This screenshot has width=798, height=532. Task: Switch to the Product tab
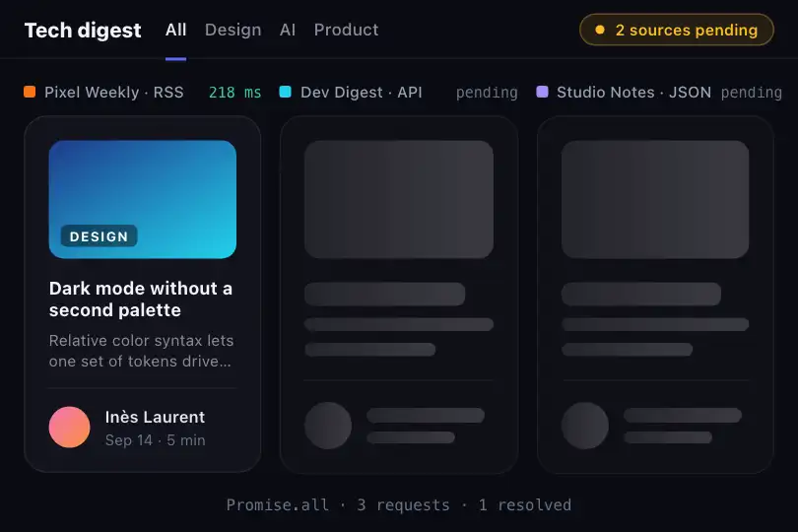pos(346,30)
